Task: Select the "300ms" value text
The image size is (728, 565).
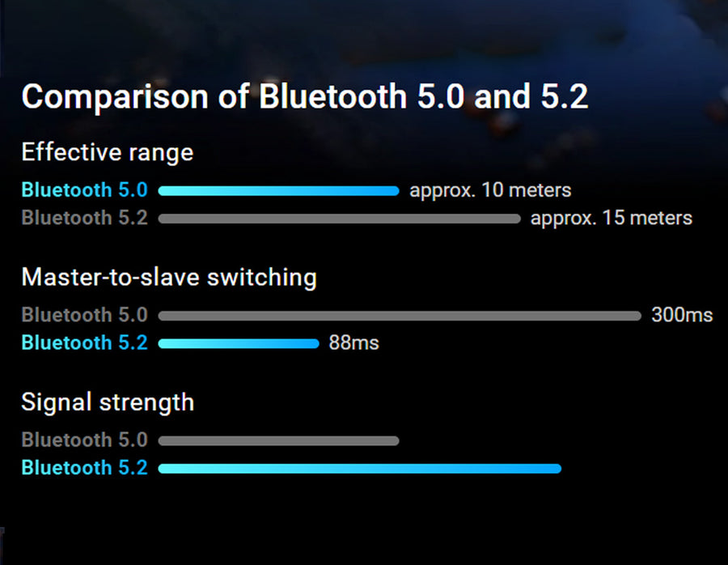Action: [x=682, y=315]
